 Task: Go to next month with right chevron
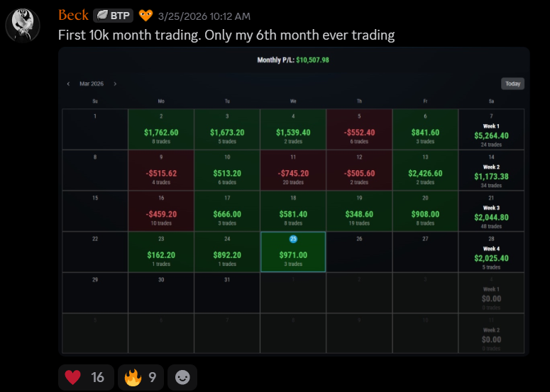(x=115, y=84)
